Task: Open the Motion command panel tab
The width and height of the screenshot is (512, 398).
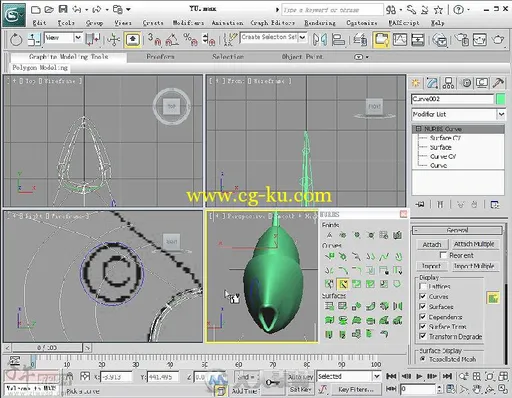Action: [466, 83]
